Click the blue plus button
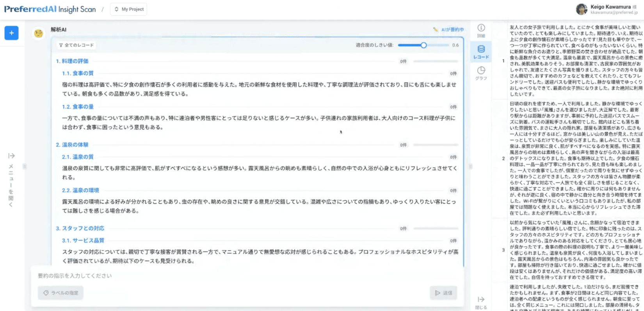This screenshot has width=644, height=311. 11,33
